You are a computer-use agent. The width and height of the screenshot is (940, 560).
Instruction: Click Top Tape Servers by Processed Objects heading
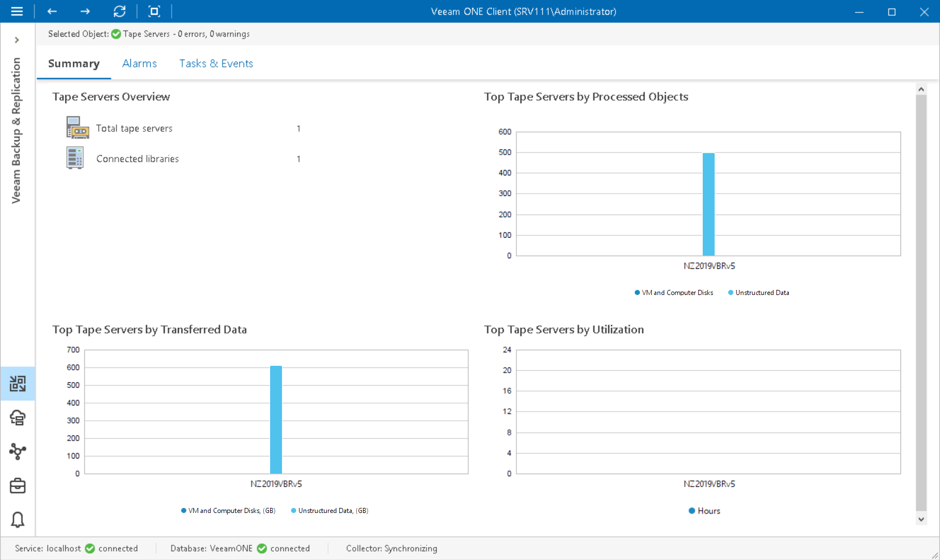[x=586, y=97]
